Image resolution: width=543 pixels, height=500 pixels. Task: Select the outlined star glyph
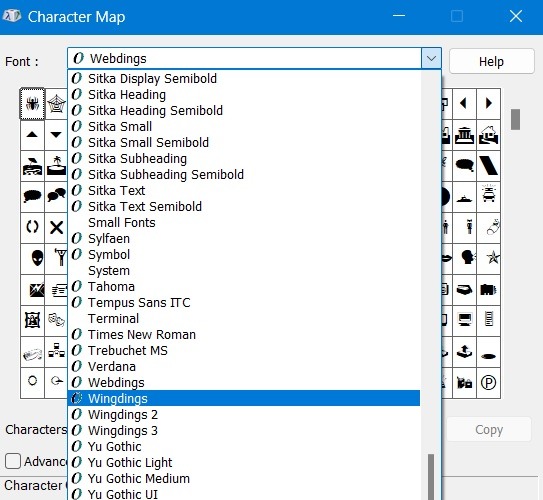click(x=488, y=258)
